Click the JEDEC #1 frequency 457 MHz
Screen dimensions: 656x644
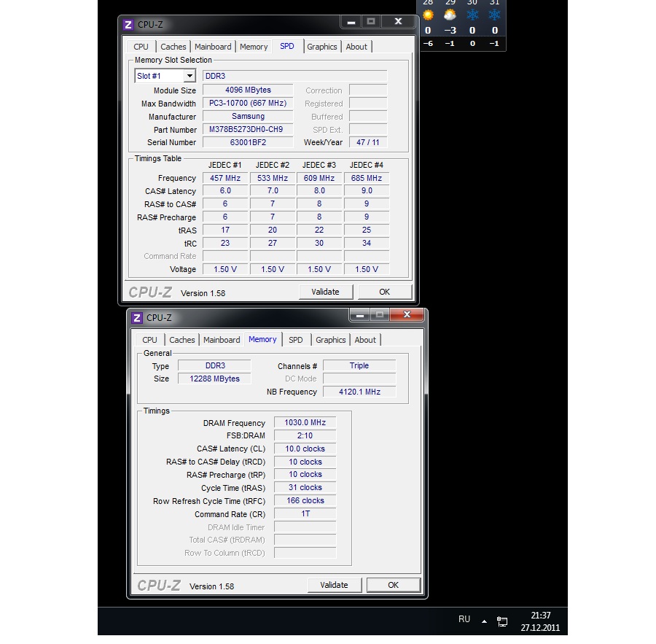point(225,178)
